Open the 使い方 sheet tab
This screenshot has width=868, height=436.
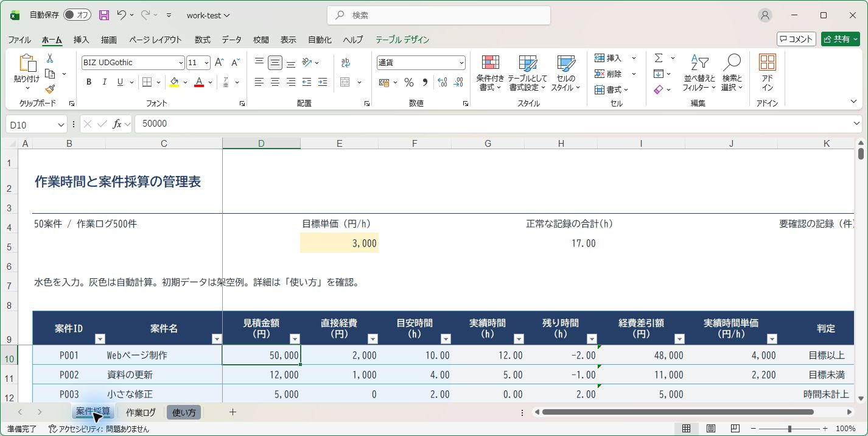coord(184,412)
